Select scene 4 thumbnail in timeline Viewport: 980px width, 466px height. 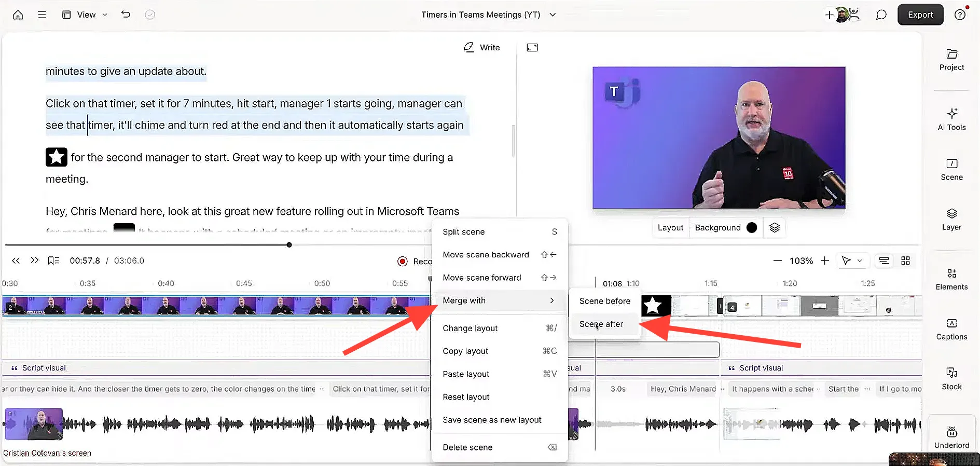(x=742, y=306)
